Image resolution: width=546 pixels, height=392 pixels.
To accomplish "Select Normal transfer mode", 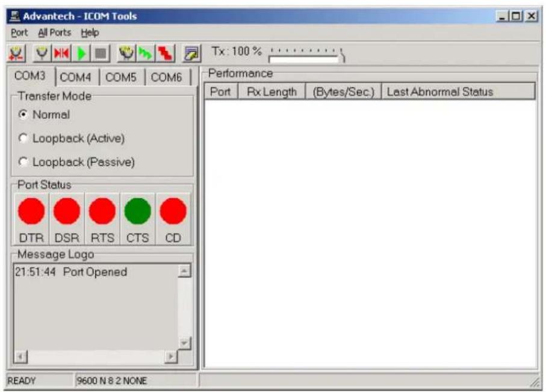I will pyautogui.click(x=44, y=114).
